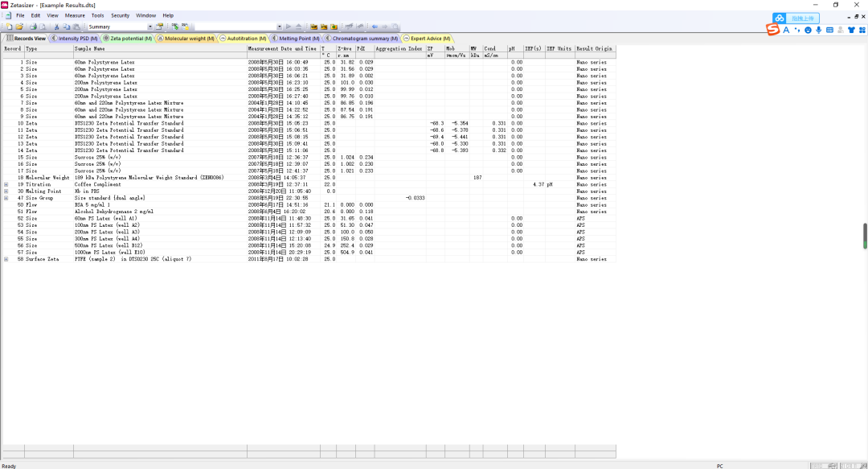Click the Sogou microphone voice input icon

pyautogui.click(x=818, y=30)
